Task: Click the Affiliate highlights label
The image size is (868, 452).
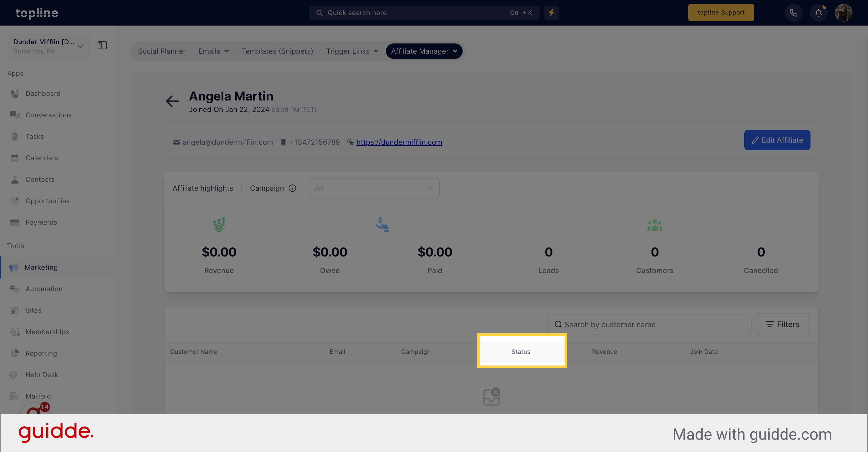Action: point(203,188)
